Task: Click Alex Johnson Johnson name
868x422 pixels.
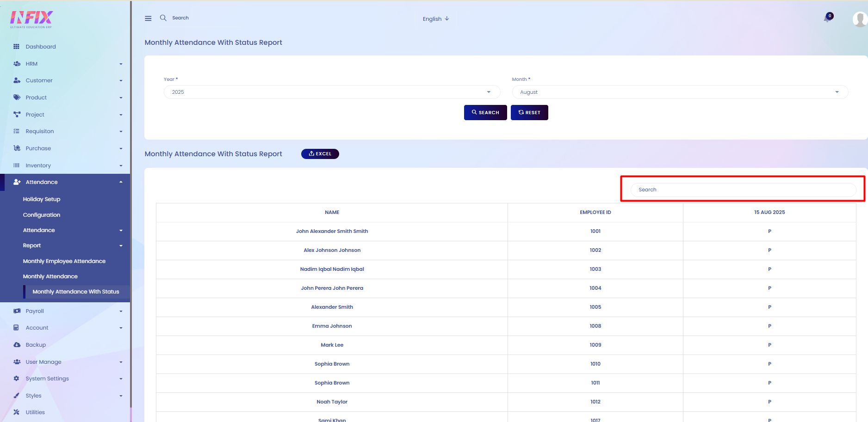Action: 332,251
